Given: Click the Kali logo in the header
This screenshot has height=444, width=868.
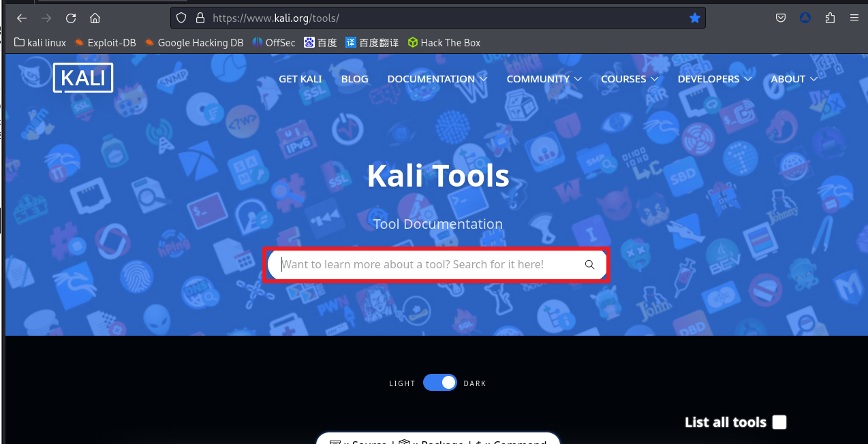Looking at the screenshot, I should [x=83, y=78].
